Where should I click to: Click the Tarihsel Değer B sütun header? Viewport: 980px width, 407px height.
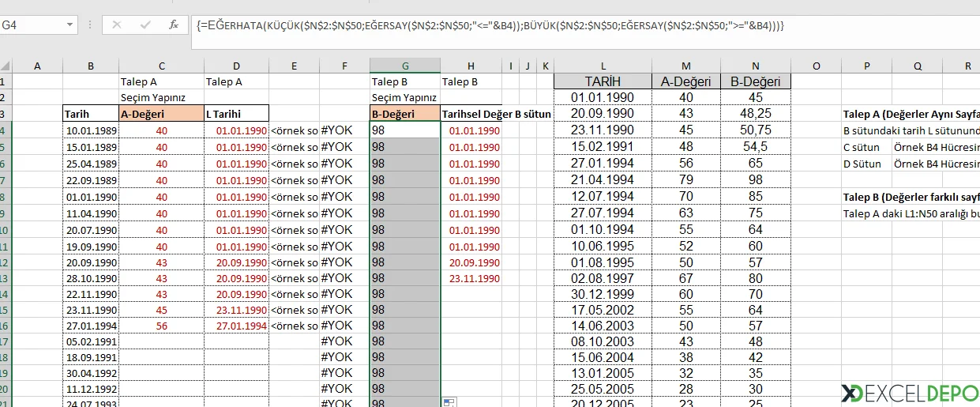coord(496,114)
